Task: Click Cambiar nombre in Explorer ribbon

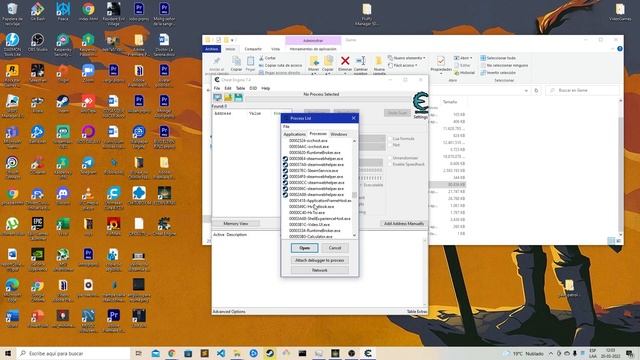Action: click(360, 64)
